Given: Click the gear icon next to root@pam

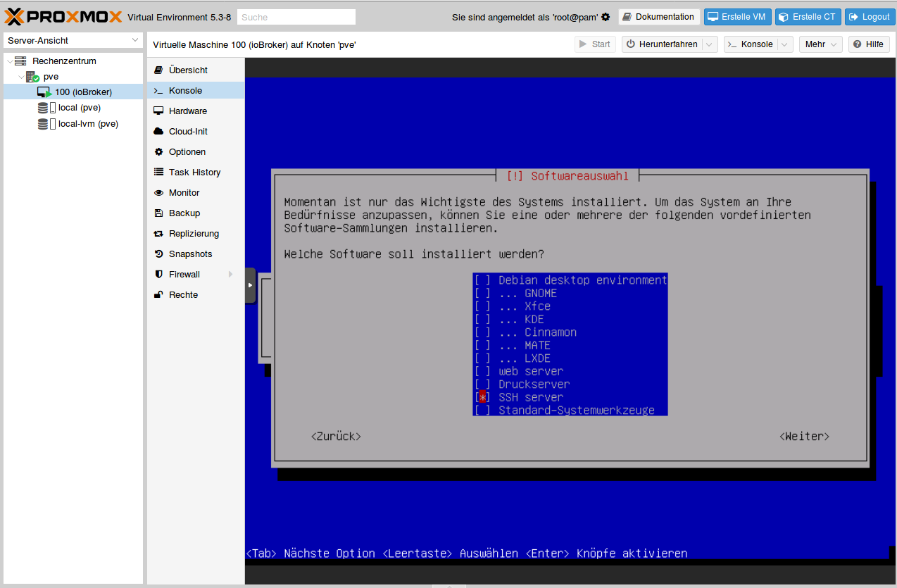Looking at the screenshot, I should (x=606, y=17).
